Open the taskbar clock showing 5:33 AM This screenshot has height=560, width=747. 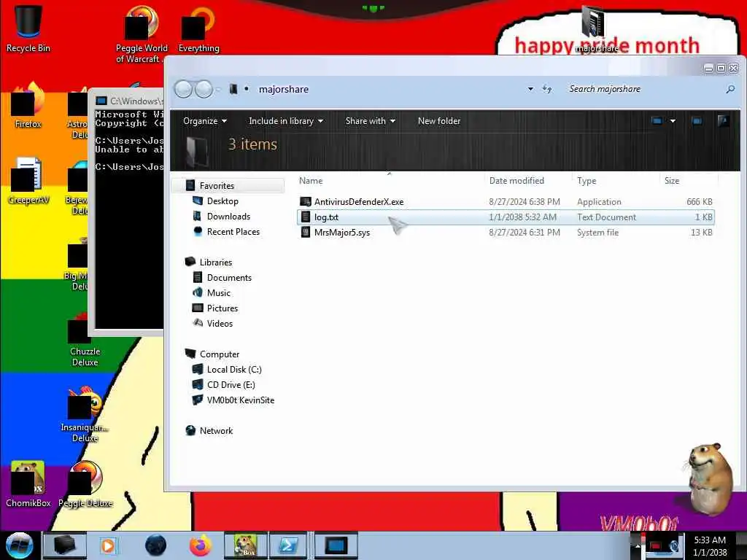click(x=710, y=545)
